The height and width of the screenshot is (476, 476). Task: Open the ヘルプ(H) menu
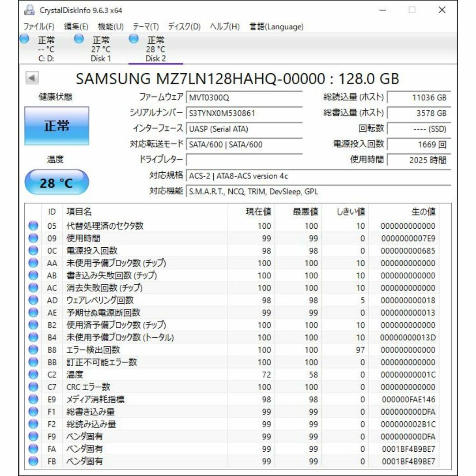click(225, 27)
